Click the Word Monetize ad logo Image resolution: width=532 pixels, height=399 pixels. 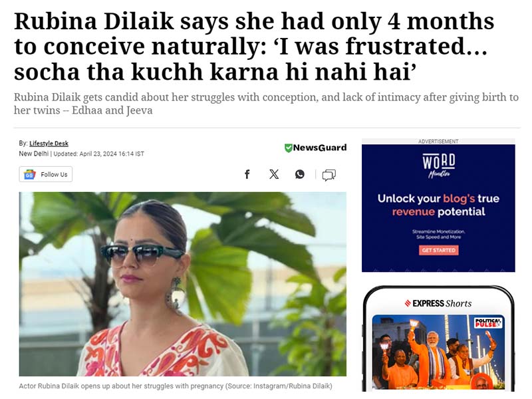(x=439, y=165)
